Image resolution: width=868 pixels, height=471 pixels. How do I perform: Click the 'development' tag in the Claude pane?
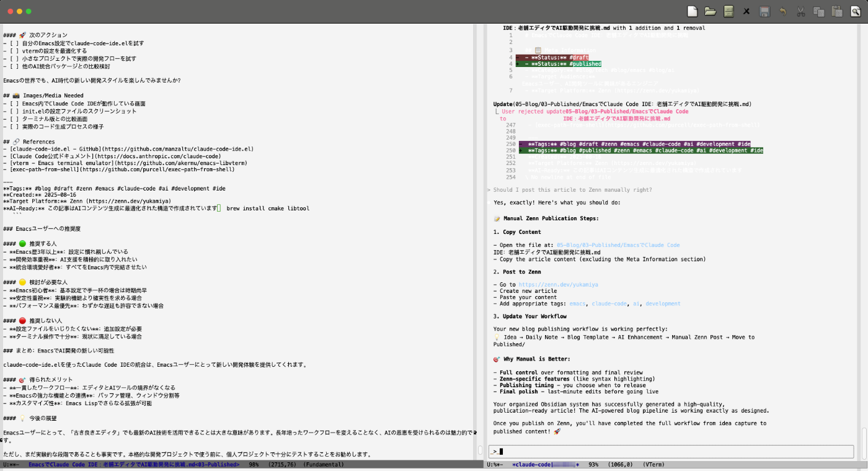click(663, 304)
